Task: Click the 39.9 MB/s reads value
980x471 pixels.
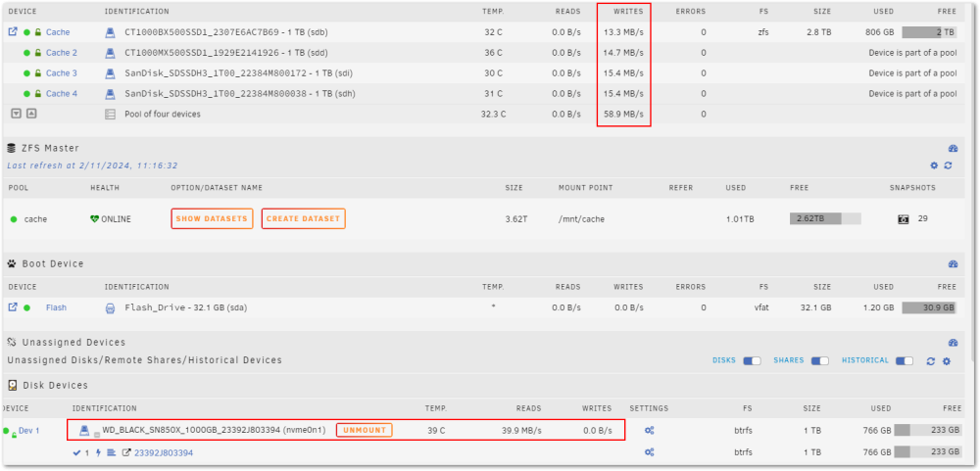Action: pos(522,431)
